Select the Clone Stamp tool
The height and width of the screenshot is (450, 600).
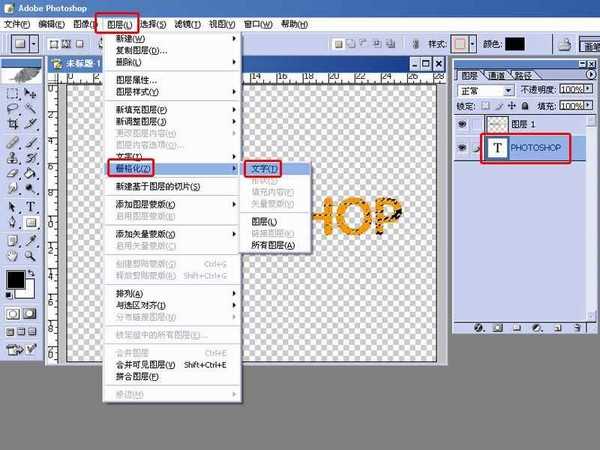tap(12, 158)
